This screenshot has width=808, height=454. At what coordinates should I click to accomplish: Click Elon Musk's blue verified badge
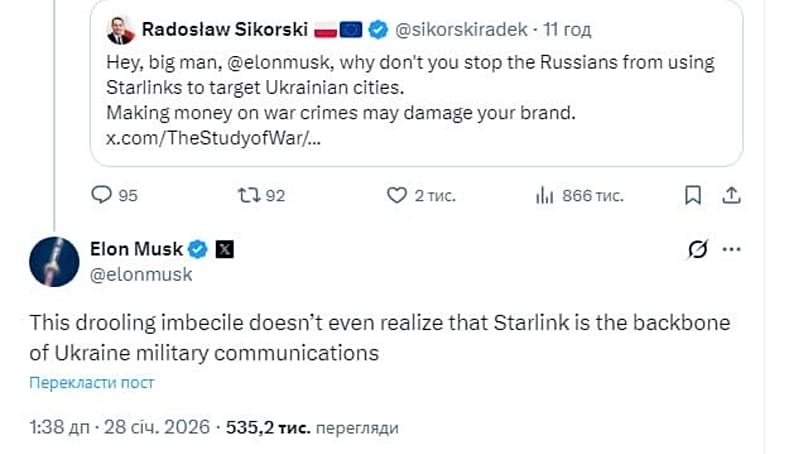(199, 248)
